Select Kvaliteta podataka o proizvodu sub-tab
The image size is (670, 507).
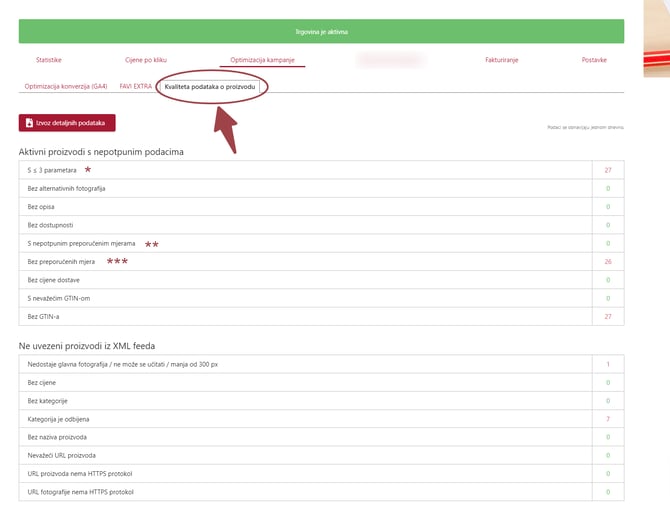[x=210, y=87]
